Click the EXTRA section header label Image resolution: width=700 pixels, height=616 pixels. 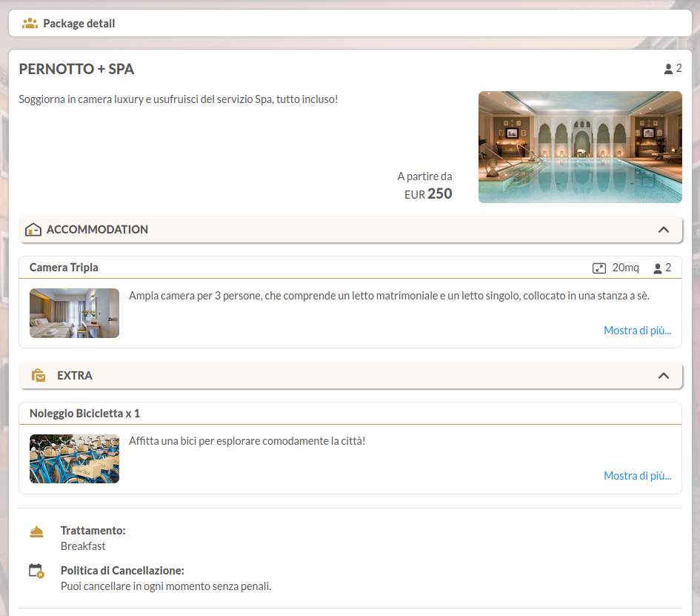click(x=75, y=376)
